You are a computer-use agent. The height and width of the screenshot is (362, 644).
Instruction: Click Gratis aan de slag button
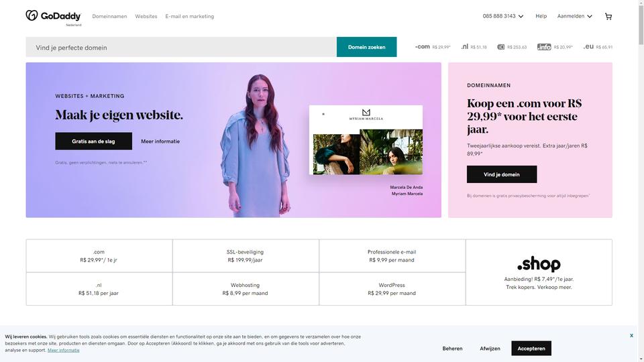(94, 141)
